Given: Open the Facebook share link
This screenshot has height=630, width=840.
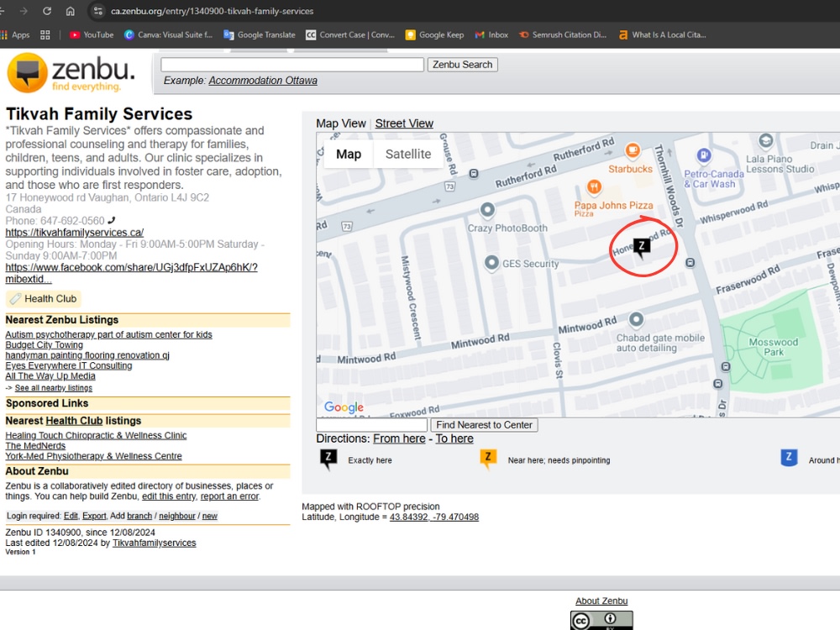Looking at the screenshot, I should 131,273.
